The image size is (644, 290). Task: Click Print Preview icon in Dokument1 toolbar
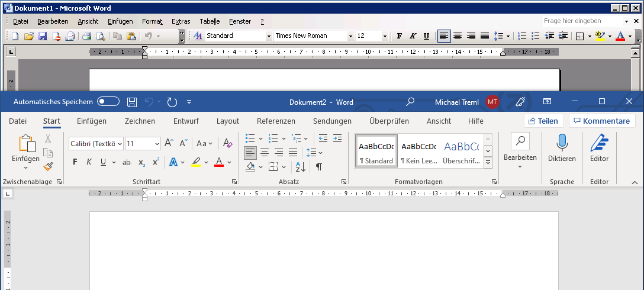click(x=100, y=36)
